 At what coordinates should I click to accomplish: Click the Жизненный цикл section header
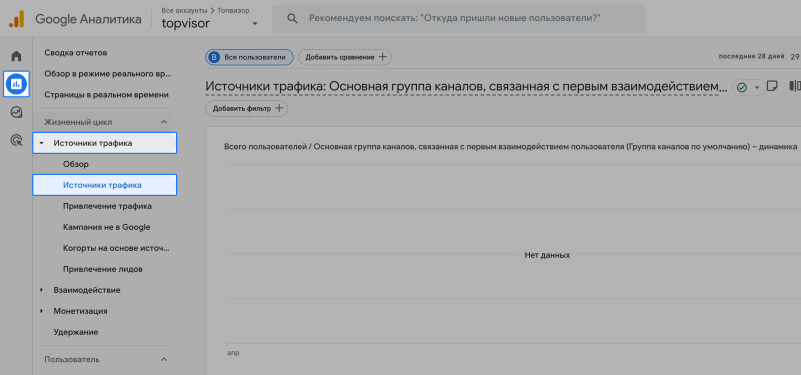(x=104, y=122)
